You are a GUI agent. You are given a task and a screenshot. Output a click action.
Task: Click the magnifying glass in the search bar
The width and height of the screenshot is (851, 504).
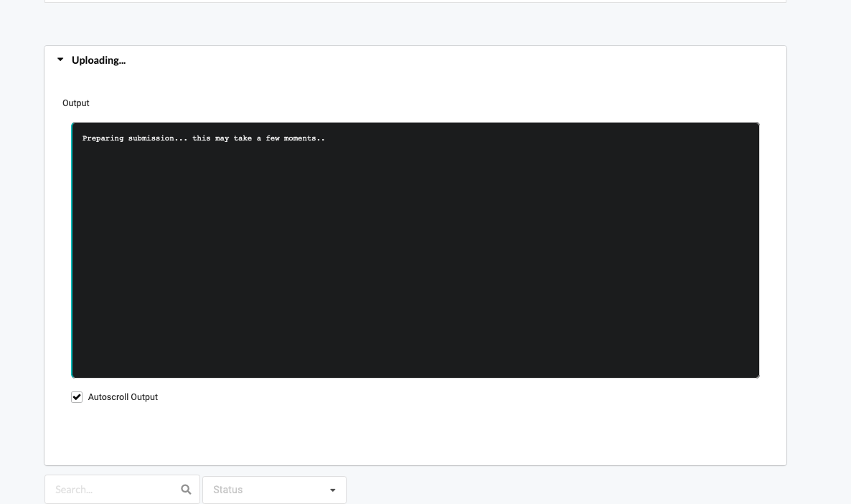coord(186,489)
